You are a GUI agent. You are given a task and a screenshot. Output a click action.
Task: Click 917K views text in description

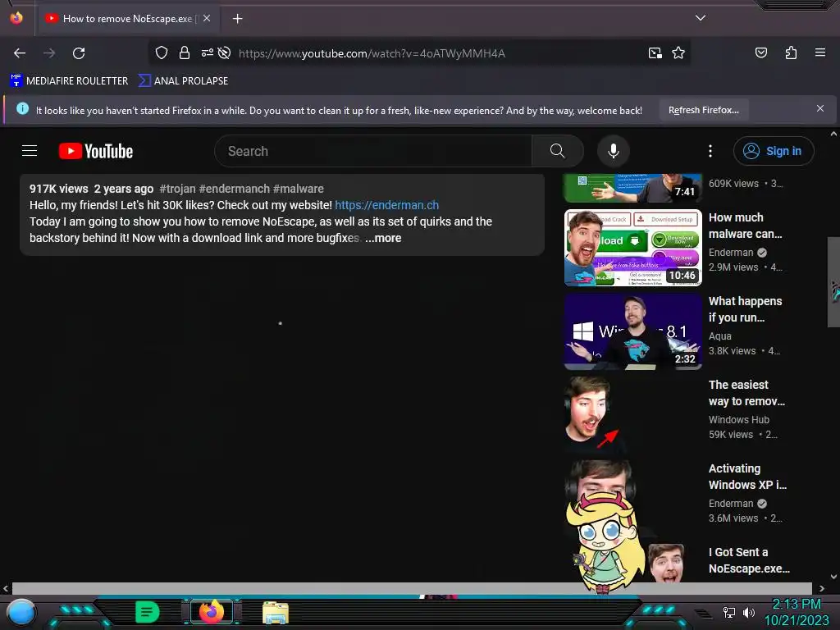point(59,189)
